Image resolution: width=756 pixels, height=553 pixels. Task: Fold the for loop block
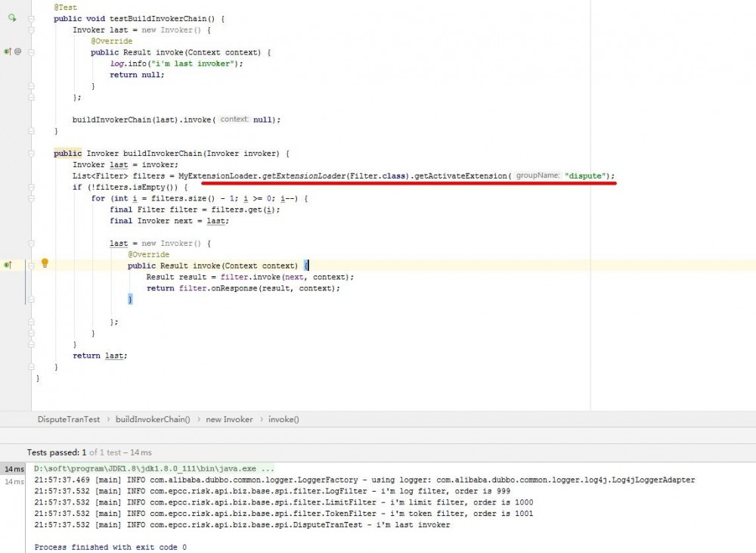click(31, 198)
